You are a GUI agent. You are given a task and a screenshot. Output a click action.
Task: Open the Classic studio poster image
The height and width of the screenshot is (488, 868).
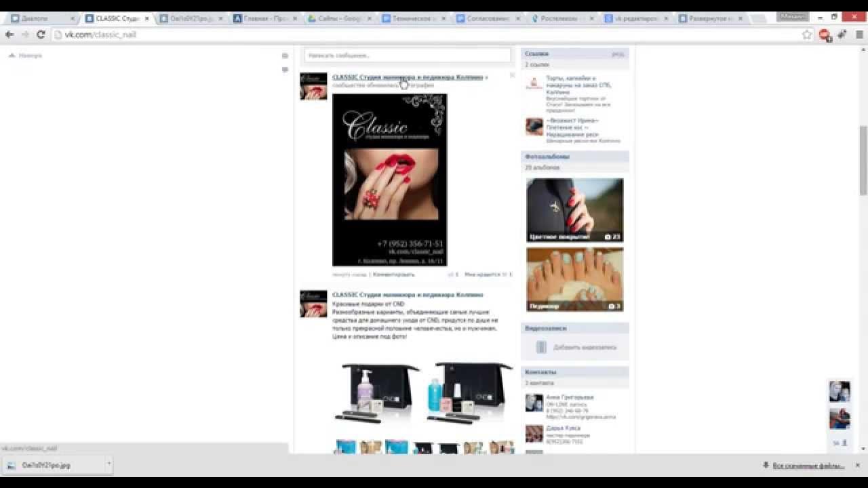click(389, 180)
